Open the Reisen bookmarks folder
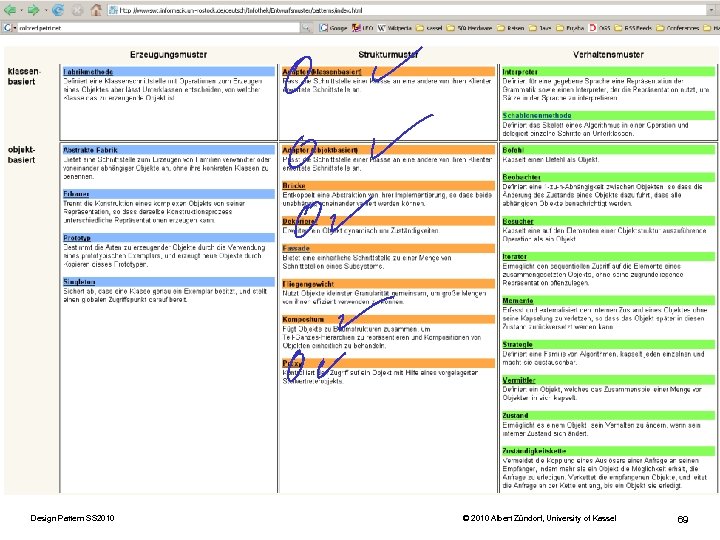Screen dimensions: 720x540 [511, 28]
